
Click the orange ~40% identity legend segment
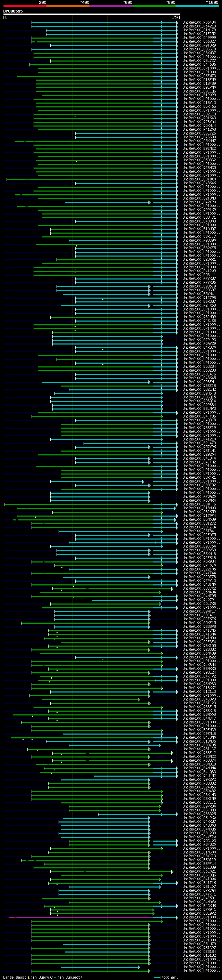68,6
